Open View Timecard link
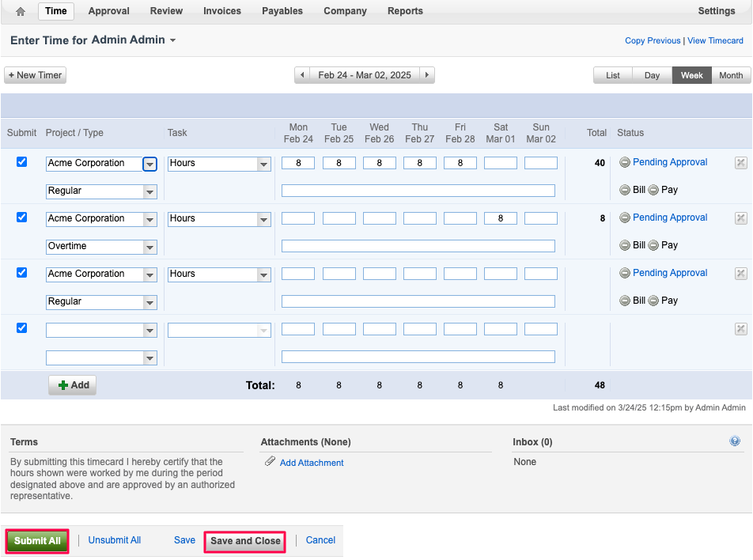Image resolution: width=753 pixels, height=560 pixels. tap(715, 41)
